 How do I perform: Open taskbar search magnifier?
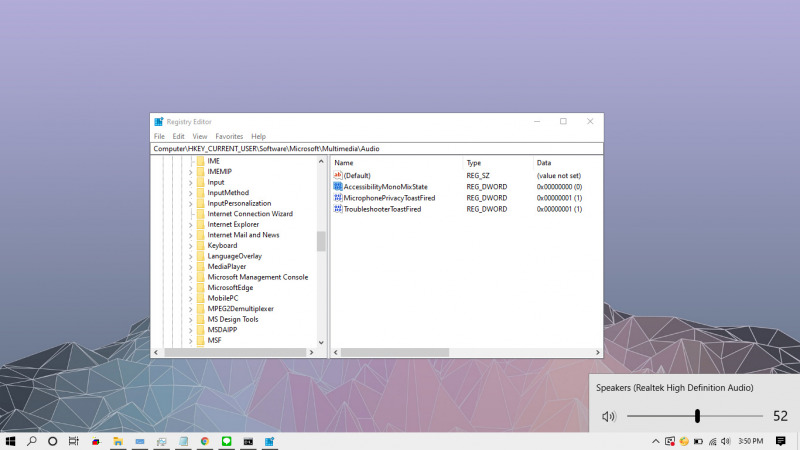pyautogui.click(x=32, y=441)
